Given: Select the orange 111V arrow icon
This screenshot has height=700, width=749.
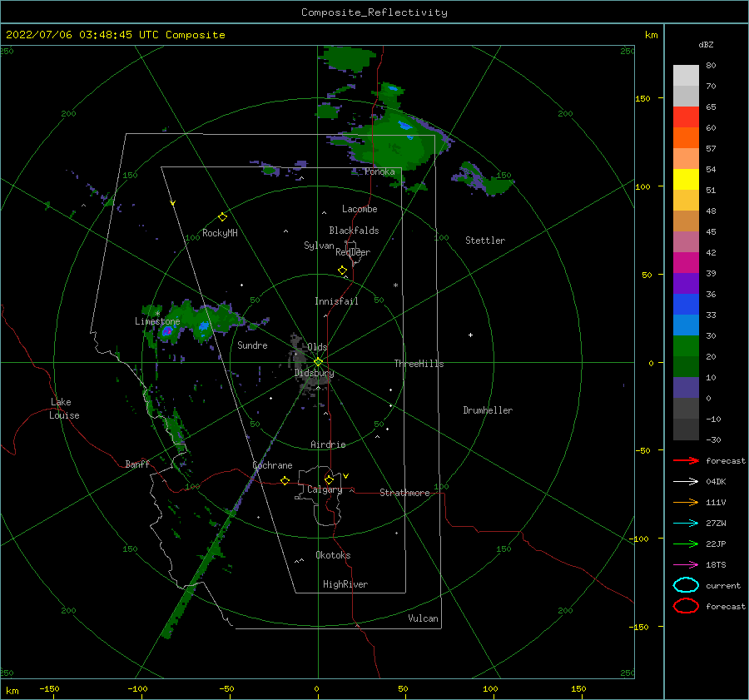Looking at the screenshot, I should tap(686, 502).
